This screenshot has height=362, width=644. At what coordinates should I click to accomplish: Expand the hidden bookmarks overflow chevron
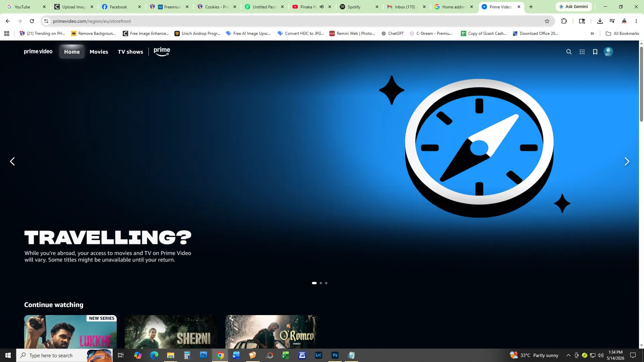tap(592, 34)
